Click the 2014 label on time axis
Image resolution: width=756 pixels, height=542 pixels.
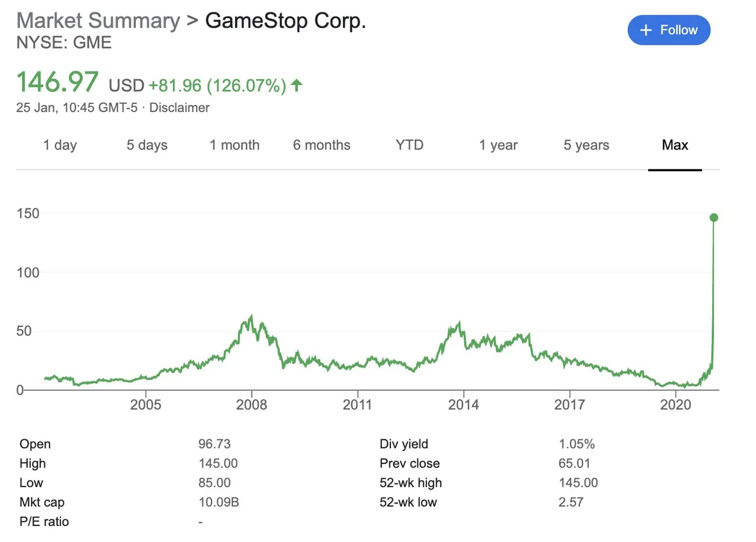[x=464, y=405]
